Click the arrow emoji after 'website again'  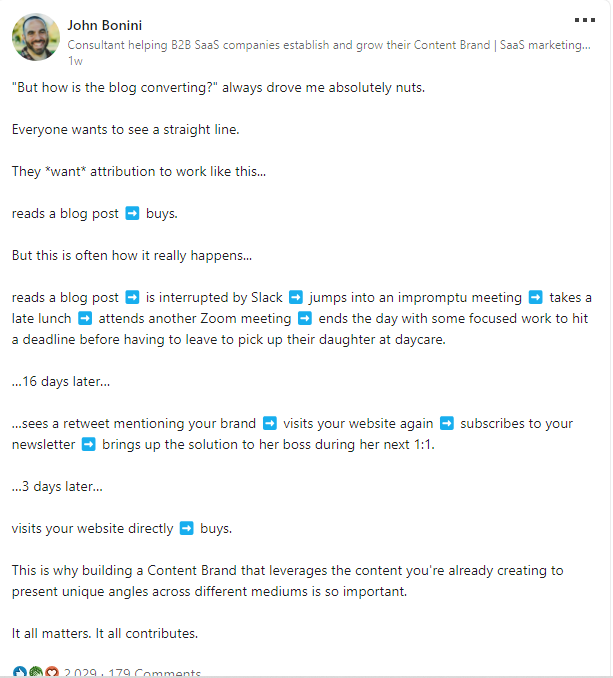pyautogui.click(x=447, y=423)
